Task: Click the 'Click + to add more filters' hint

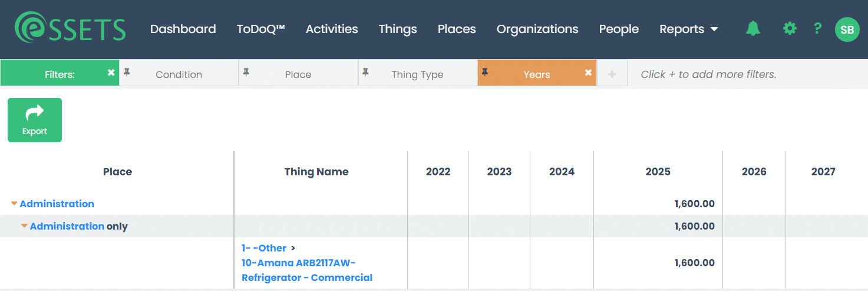Action: point(708,74)
